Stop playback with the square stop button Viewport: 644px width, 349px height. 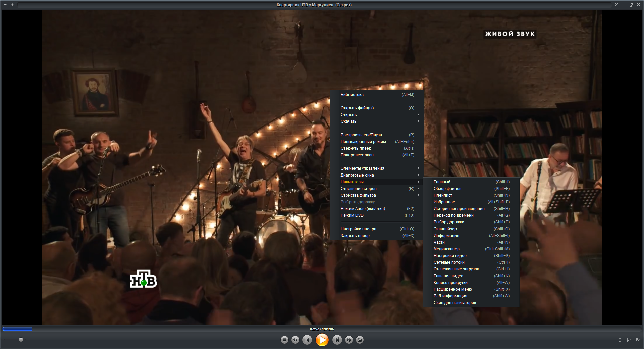tap(284, 340)
